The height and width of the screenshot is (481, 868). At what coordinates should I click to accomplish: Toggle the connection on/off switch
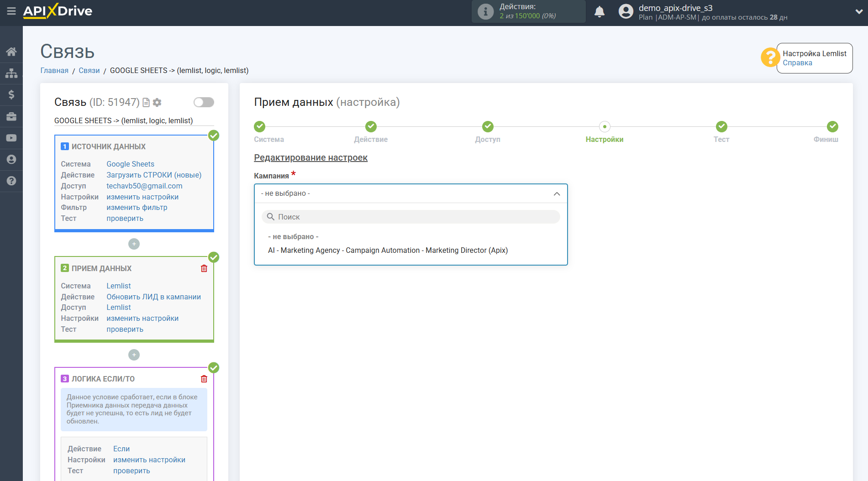tap(204, 102)
